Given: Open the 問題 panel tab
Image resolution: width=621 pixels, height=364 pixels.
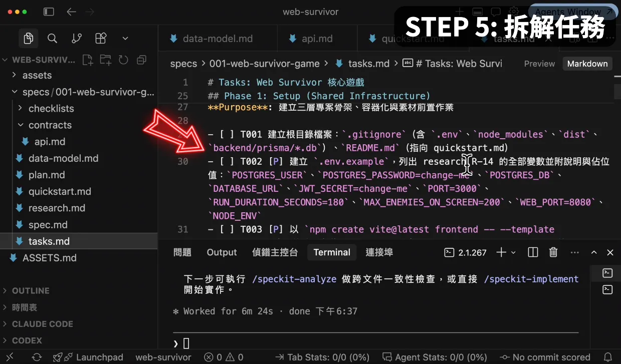Looking at the screenshot, I should tap(182, 252).
